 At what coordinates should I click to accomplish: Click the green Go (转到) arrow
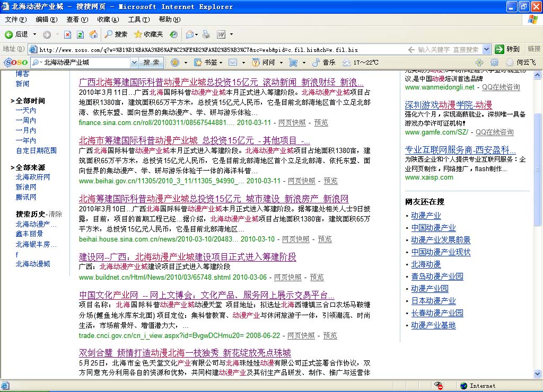click(x=499, y=49)
